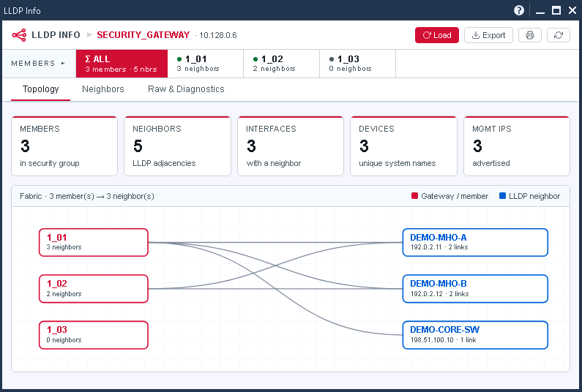Select the Σ ALL members tab

coord(122,64)
